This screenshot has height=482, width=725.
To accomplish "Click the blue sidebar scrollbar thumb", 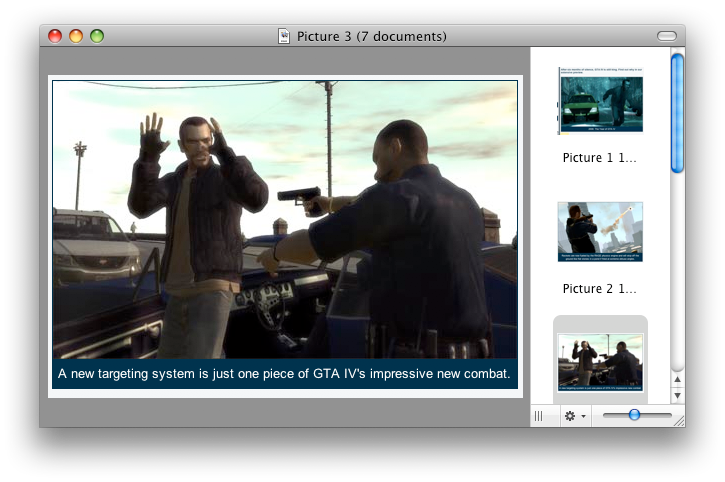I will [677, 113].
